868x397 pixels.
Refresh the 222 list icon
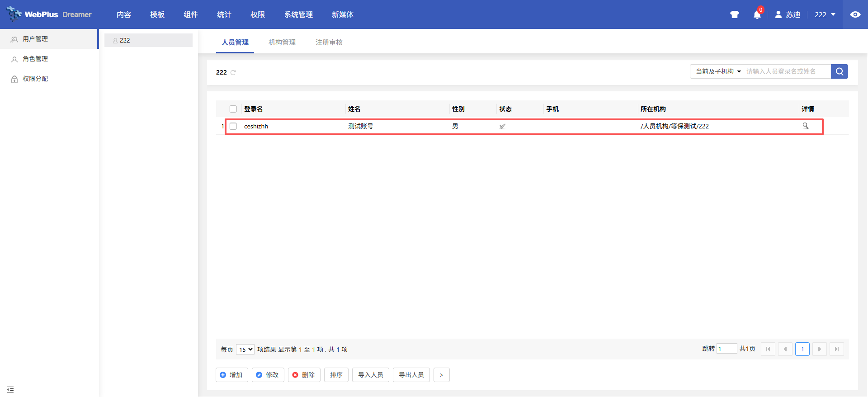pos(233,72)
